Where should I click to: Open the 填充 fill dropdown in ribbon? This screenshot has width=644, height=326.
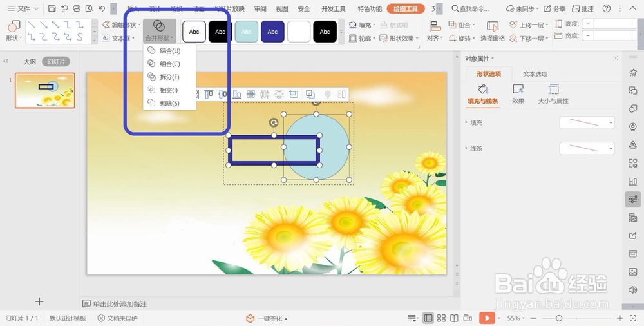point(362,25)
